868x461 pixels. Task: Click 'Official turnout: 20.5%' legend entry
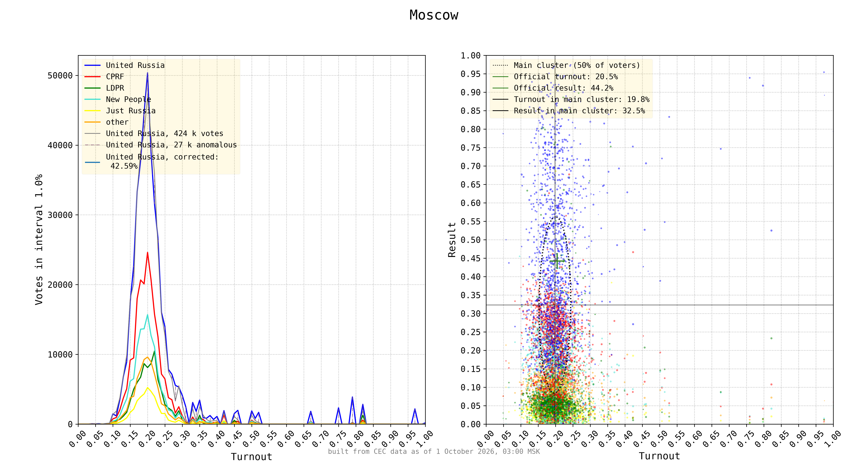566,77
